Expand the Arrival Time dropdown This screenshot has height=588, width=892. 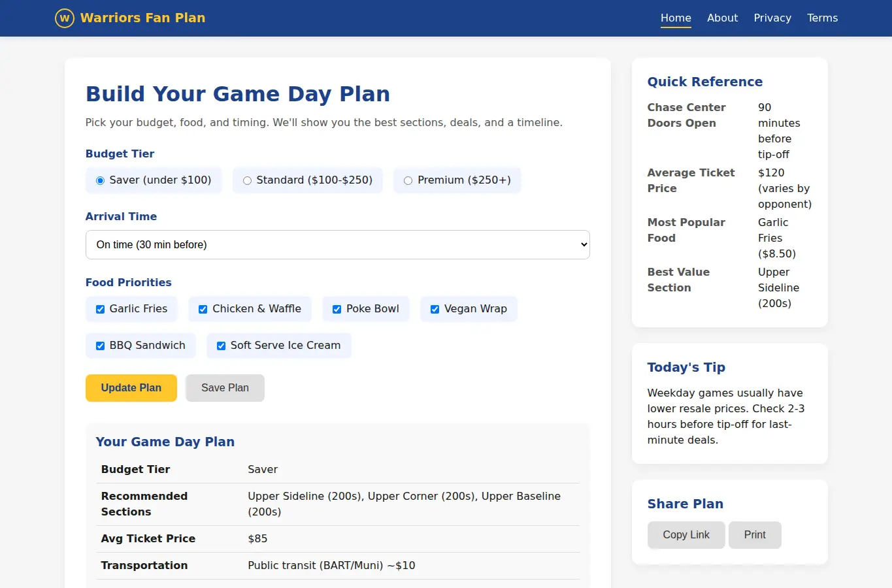(x=337, y=244)
